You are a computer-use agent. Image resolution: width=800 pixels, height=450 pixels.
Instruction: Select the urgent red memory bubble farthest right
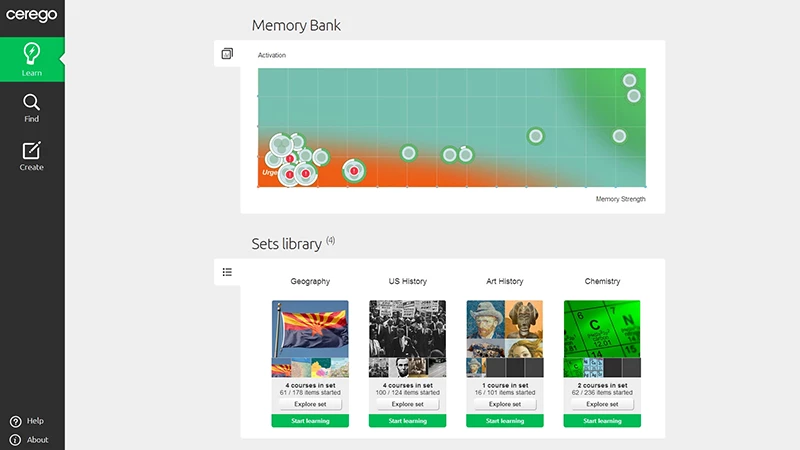tap(354, 171)
